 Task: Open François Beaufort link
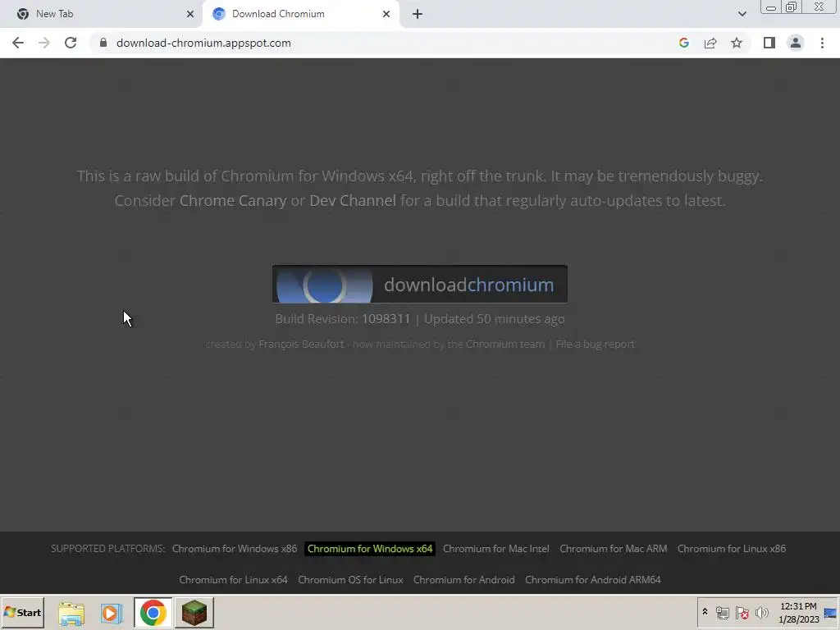[301, 344]
